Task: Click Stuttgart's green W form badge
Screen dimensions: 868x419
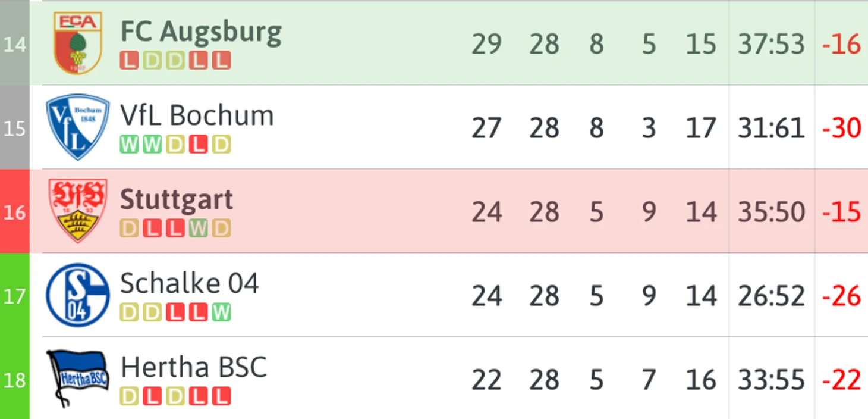Action: point(199,229)
